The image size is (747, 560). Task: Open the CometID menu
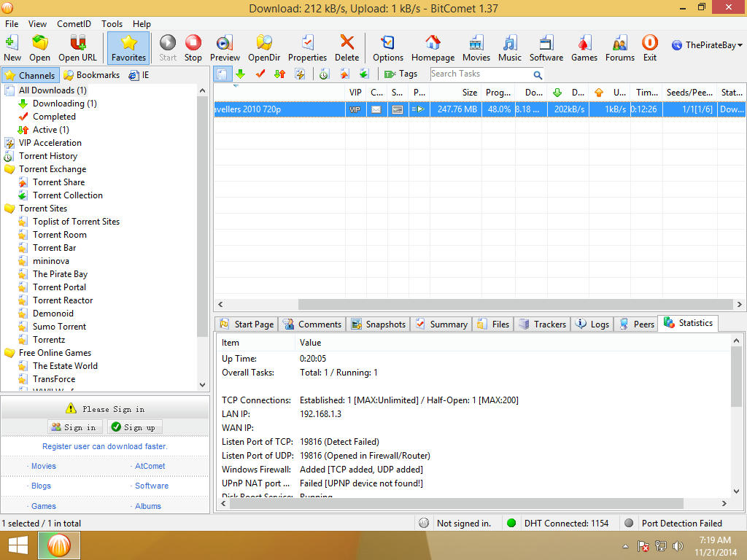click(x=74, y=24)
